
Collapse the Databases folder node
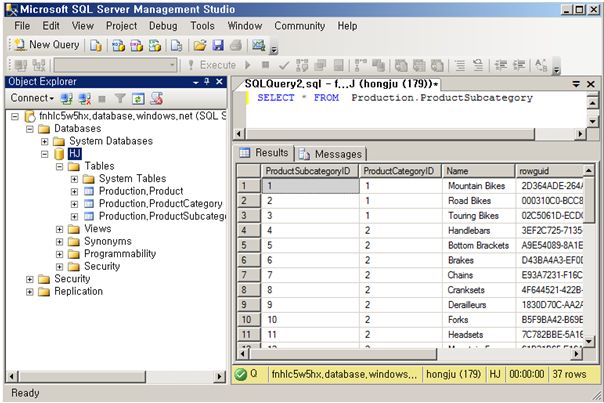[30, 129]
